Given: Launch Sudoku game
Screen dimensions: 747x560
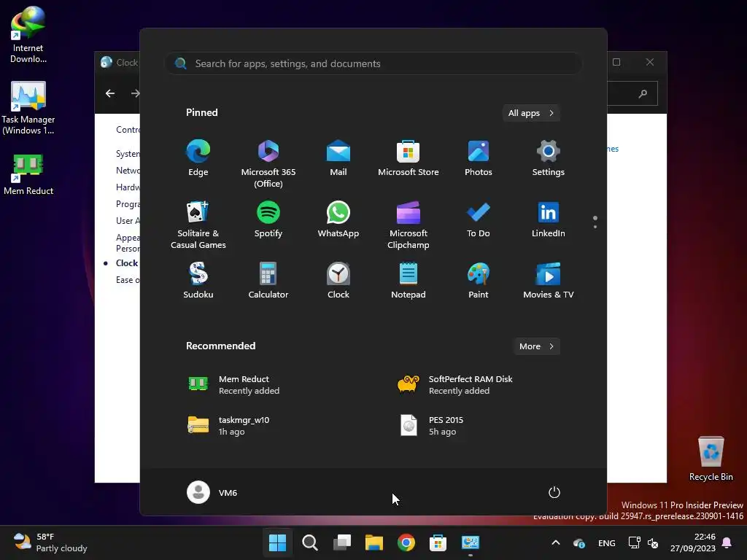Looking at the screenshot, I should pos(198,281).
